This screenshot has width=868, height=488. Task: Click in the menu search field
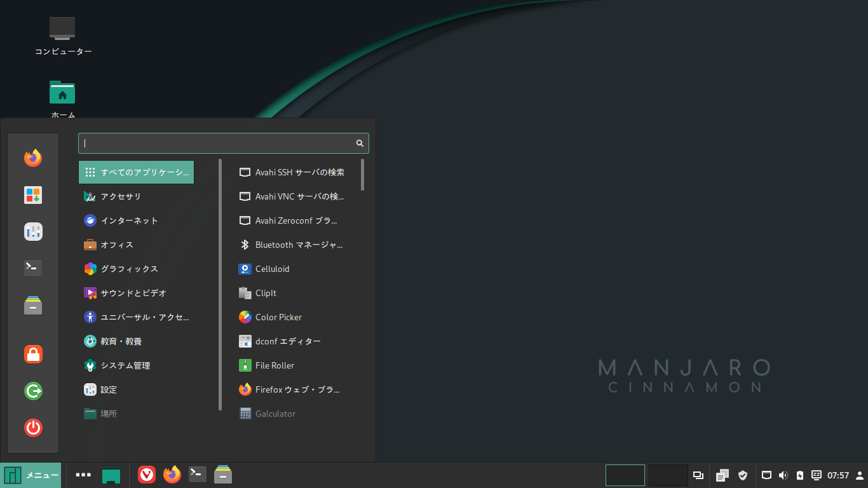(223, 143)
